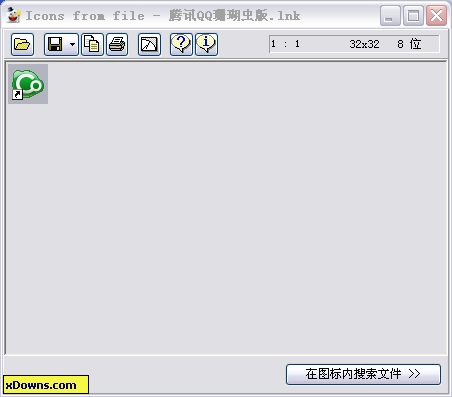Click the info bubble icon
The height and width of the screenshot is (397, 452).
206,44
